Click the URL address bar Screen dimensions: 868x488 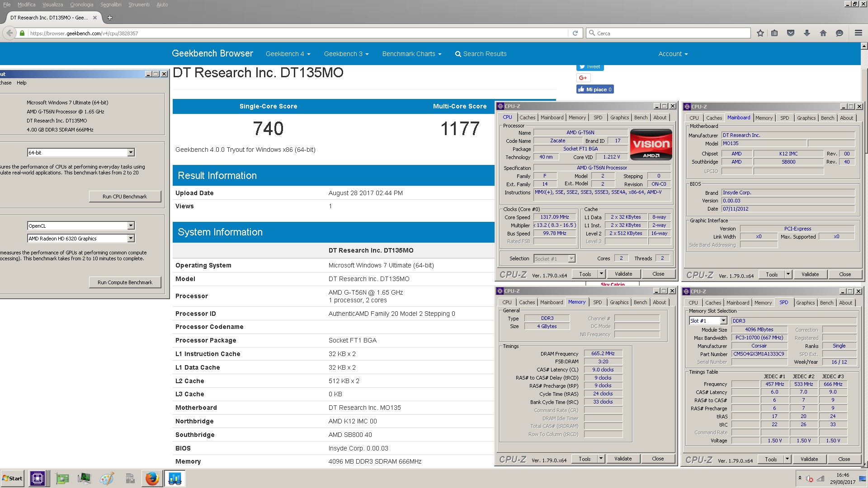pyautogui.click(x=297, y=33)
